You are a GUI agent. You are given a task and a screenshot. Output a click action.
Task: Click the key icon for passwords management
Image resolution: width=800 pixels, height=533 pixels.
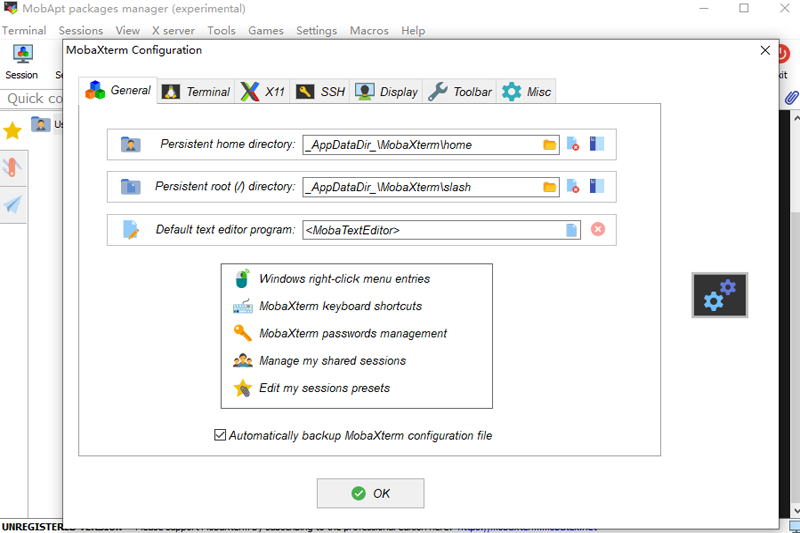pyautogui.click(x=242, y=333)
